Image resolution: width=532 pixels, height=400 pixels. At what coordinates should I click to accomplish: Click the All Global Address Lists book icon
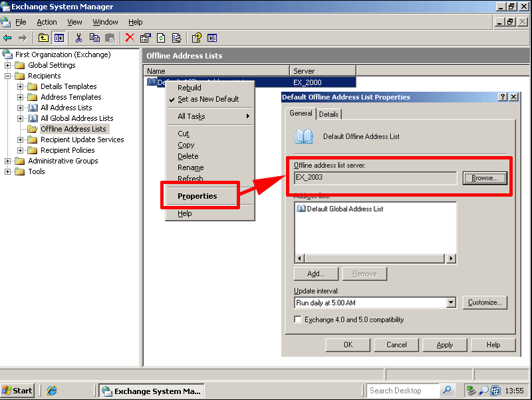33,118
